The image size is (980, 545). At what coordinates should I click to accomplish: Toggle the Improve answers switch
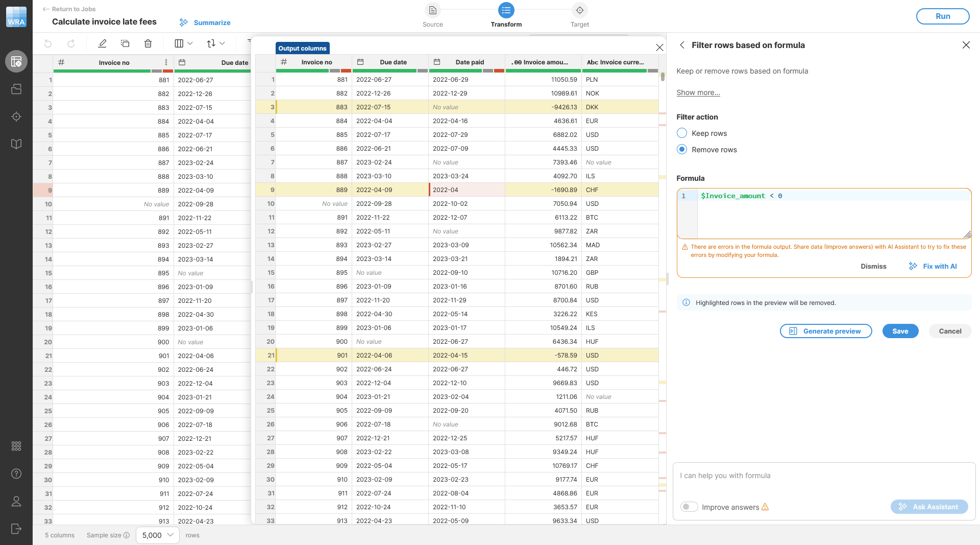[x=689, y=507]
